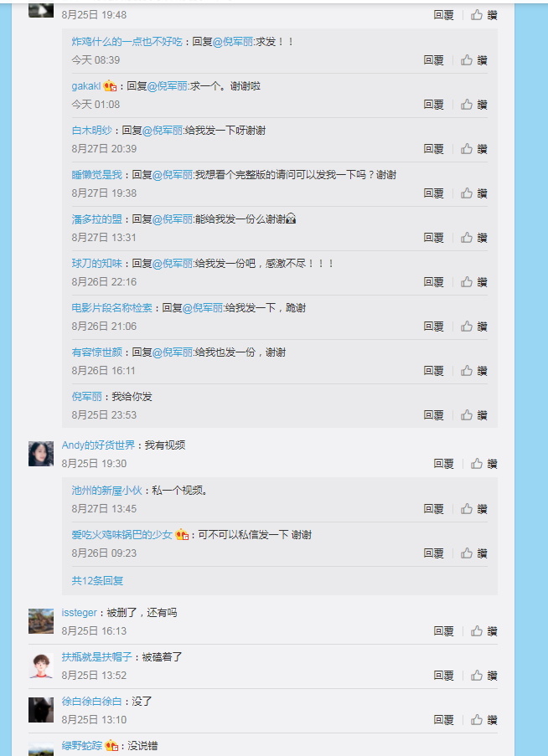
Task: Open 倪军丽's profile from the 我给你发 reply
Action: pyautogui.click(x=87, y=397)
